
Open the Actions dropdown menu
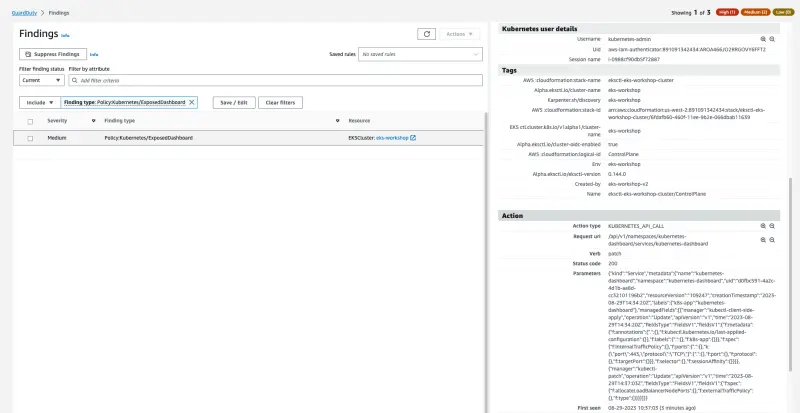click(458, 33)
